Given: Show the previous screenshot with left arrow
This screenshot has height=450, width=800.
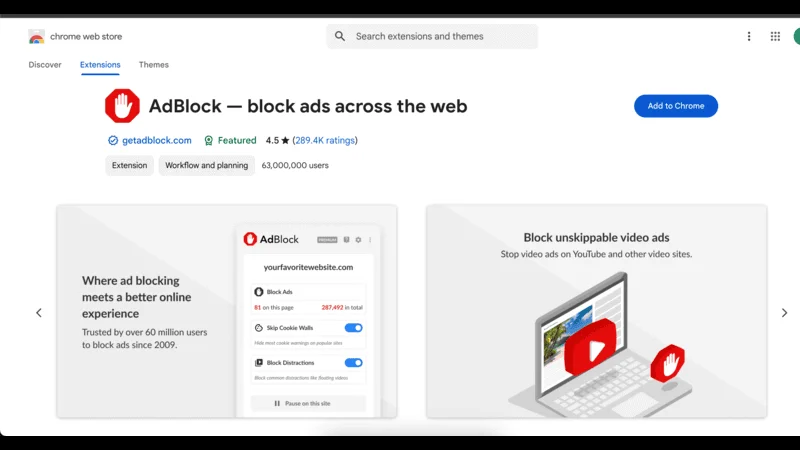Looking at the screenshot, I should point(39,313).
